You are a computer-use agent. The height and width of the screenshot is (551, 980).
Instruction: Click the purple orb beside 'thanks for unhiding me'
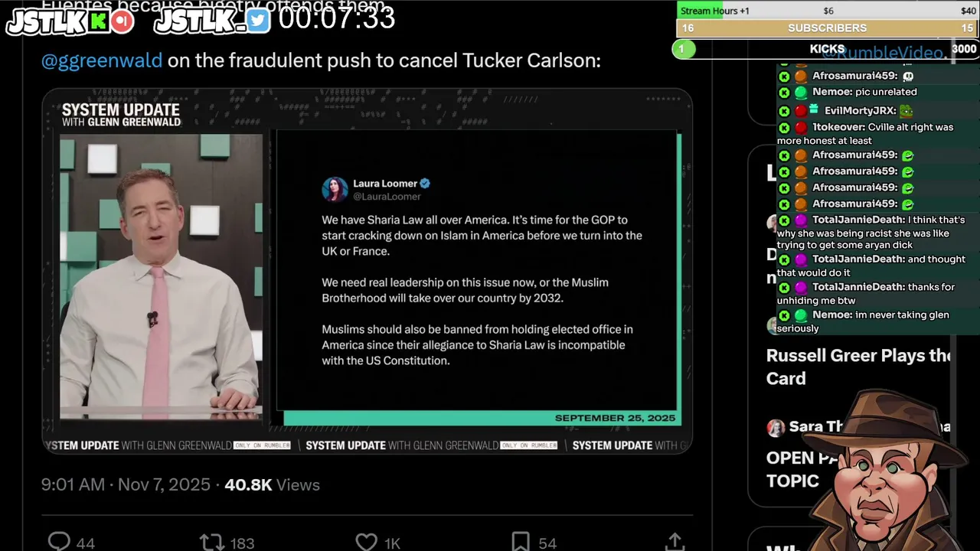click(801, 288)
